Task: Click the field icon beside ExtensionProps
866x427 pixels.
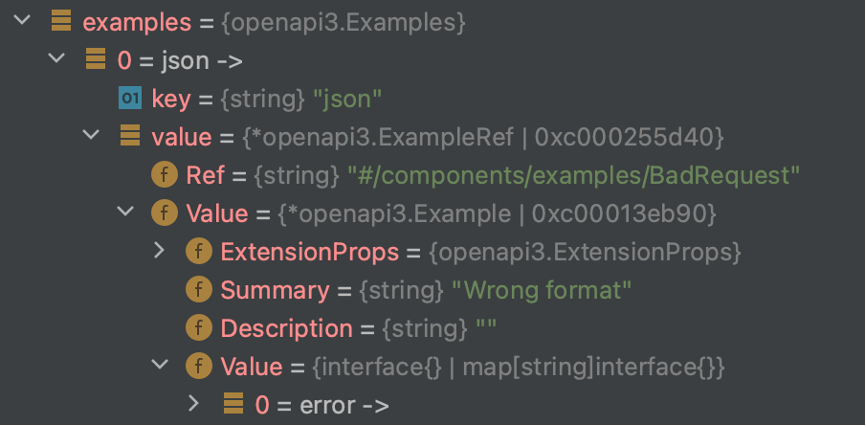Action: tap(199, 252)
